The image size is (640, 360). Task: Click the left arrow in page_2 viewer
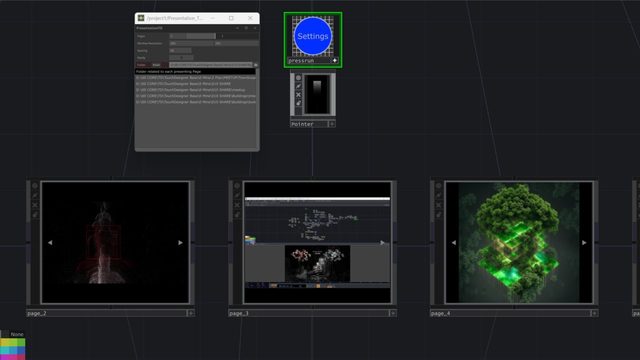50,242
